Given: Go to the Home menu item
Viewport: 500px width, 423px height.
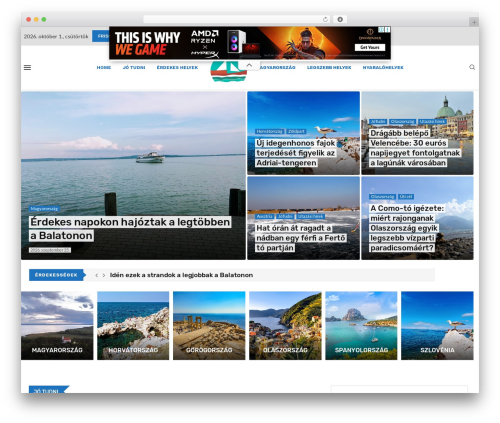Looking at the screenshot, I should point(104,67).
